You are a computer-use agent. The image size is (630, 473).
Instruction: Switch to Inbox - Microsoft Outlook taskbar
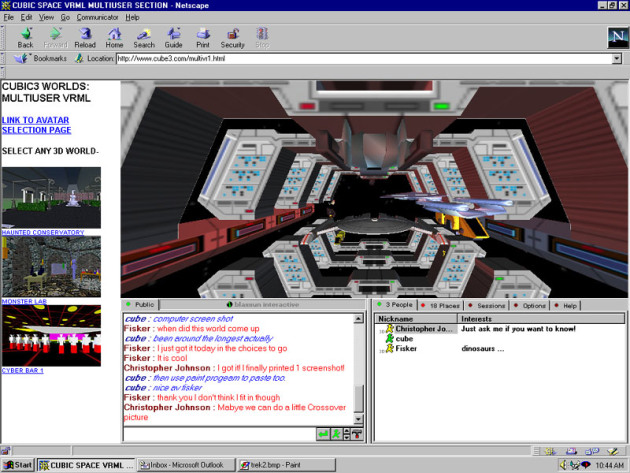[186, 465]
